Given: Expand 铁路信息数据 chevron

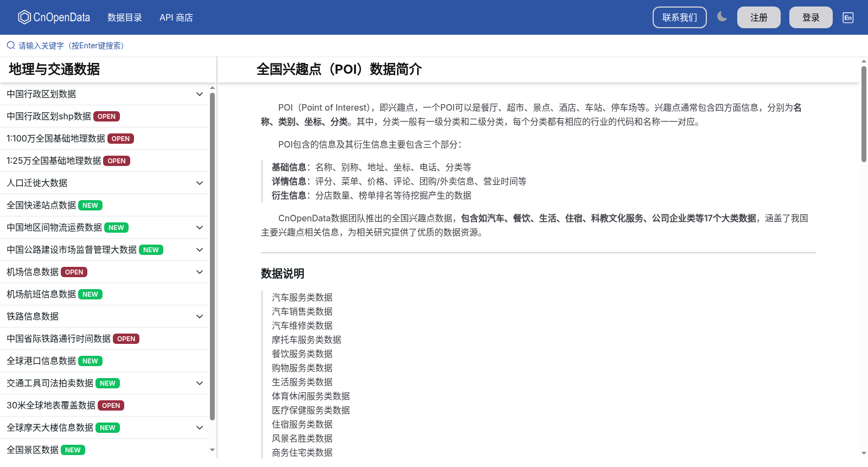Looking at the screenshot, I should pos(200,316).
